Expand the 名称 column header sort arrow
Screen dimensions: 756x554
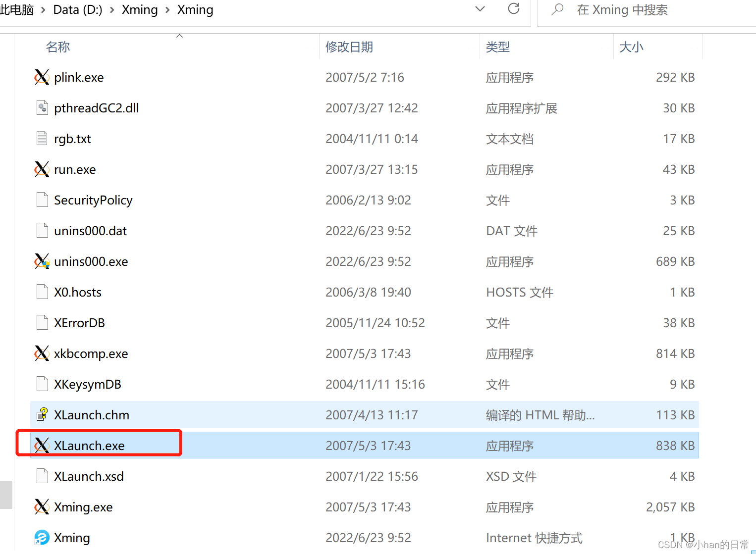click(x=179, y=35)
